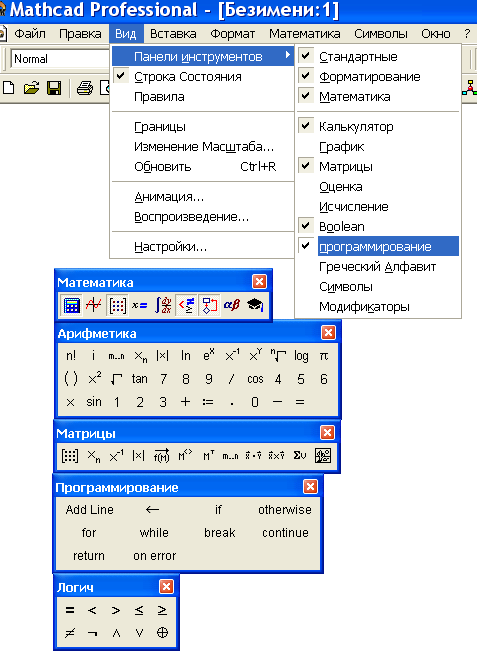Viewport: 477px width, 656px height.
Task: Insert matrix transpose in Матрицы panel
Action: click(209, 456)
